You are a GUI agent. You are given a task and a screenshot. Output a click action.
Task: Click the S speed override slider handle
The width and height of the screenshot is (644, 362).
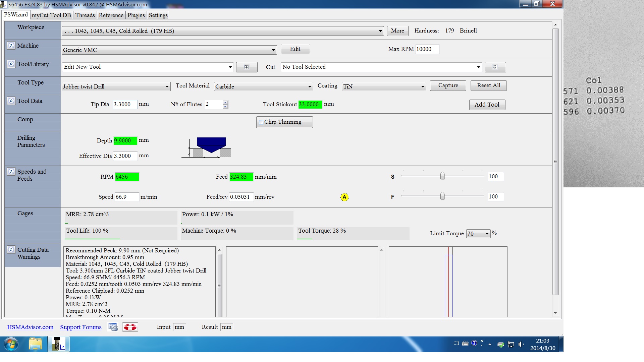(x=442, y=176)
